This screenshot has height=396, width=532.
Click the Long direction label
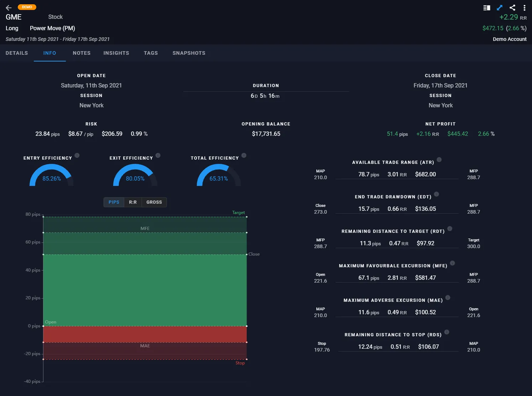point(12,28)
